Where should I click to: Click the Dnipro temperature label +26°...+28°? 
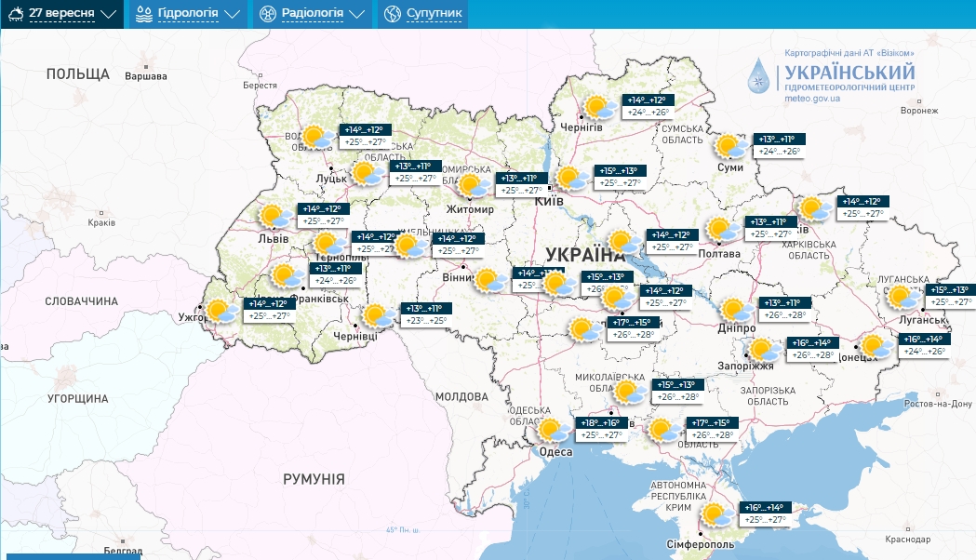click(784, 314)
